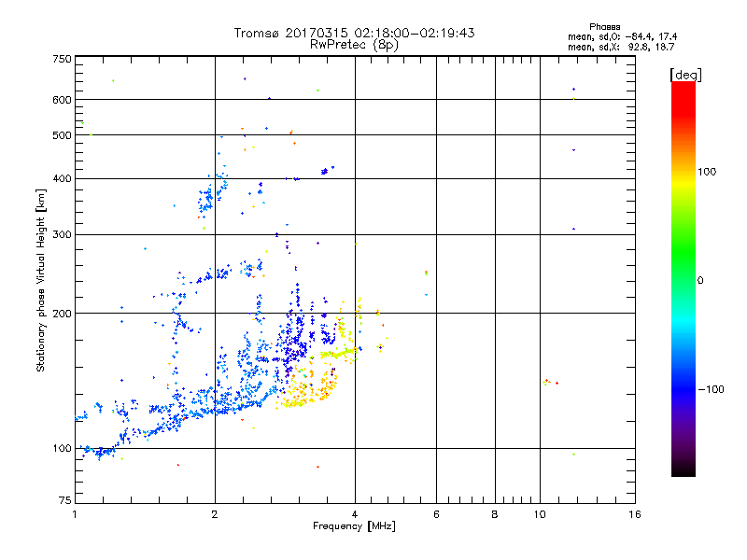Click the '[deg]' colorbar unit label

[685, 75]
